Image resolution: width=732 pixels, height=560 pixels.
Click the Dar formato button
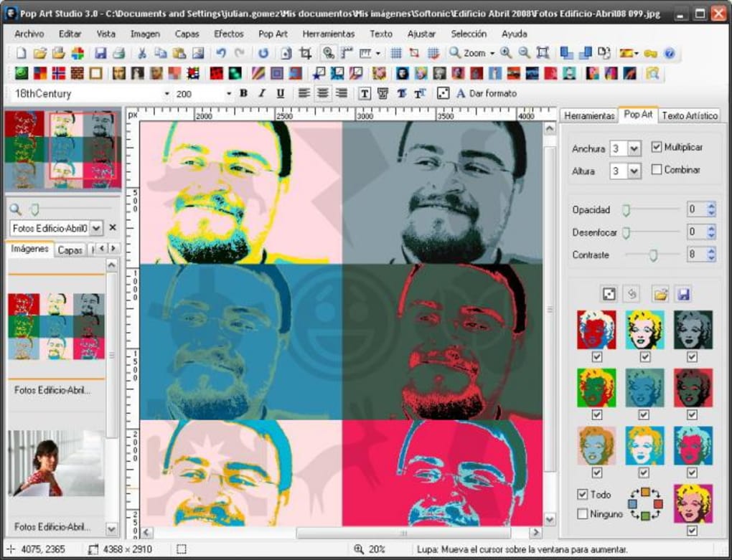[486, 93]
